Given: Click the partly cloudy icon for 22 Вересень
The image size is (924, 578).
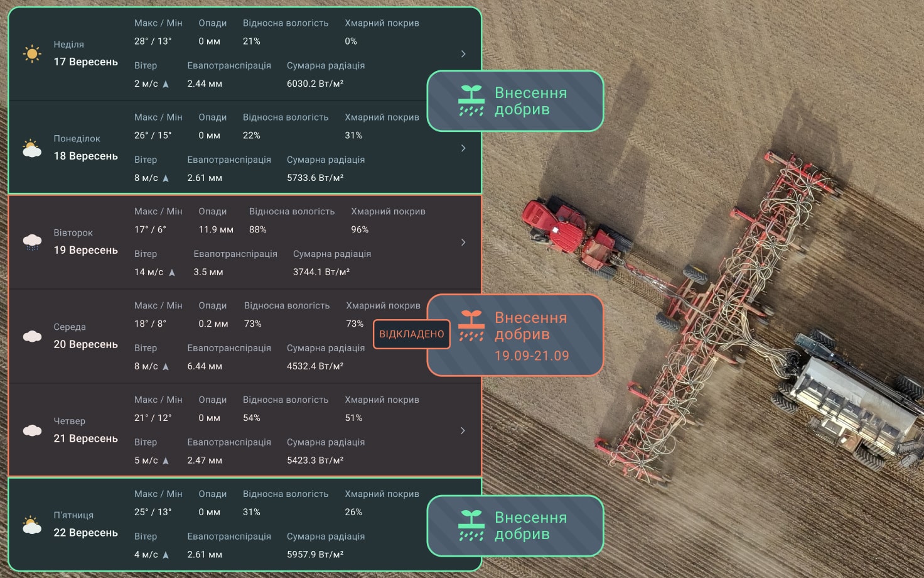Looking at the screenshot, I should (x=32, y=525).
